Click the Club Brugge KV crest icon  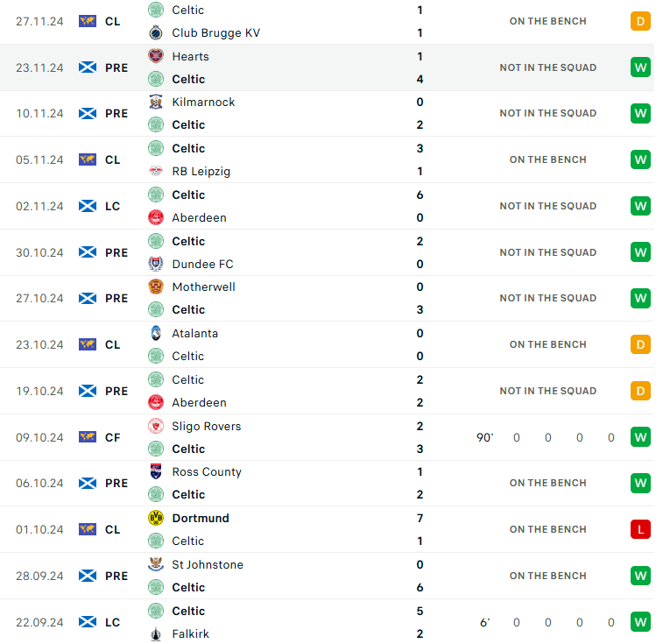[156, 33]
